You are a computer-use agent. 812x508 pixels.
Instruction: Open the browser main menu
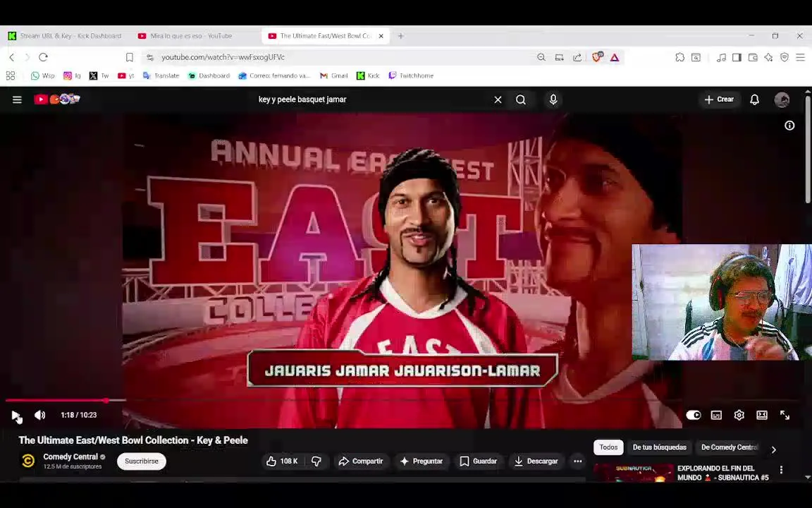tap(800, 57)
